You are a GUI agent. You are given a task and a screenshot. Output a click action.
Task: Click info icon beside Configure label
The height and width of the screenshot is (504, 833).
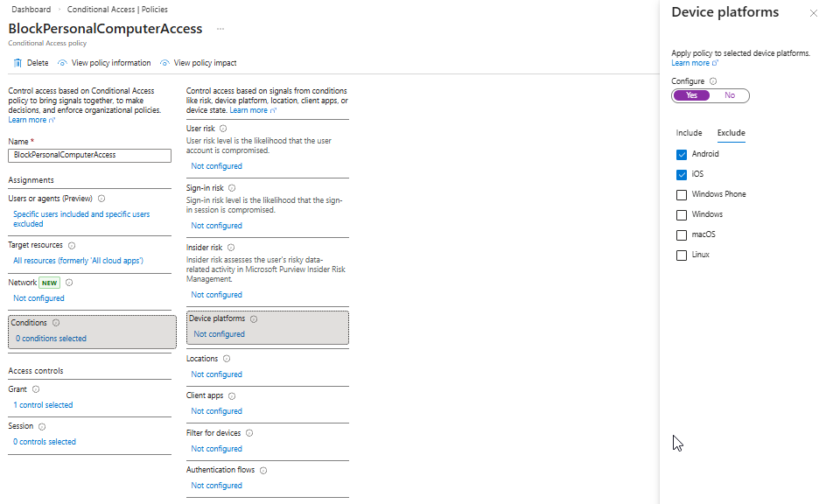[x=713, y=81]
